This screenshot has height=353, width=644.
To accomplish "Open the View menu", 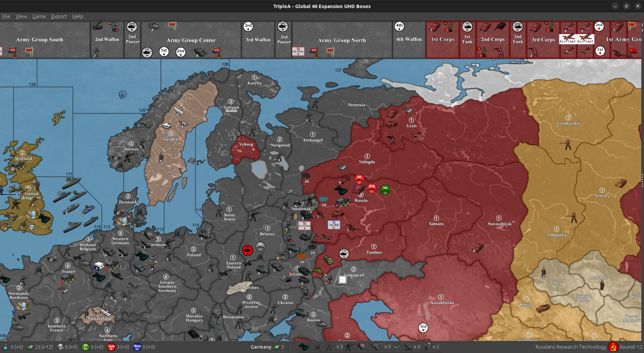I will [21, 16].
